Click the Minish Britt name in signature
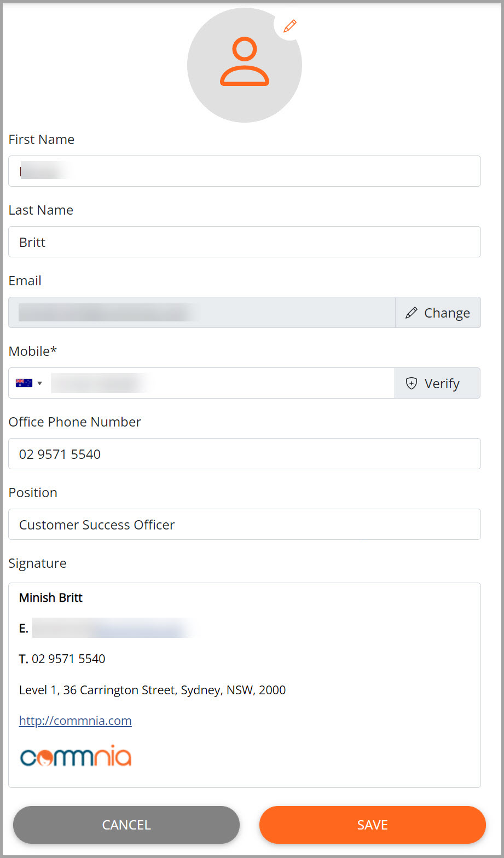The image size is (504, 858). click(51, 598)
